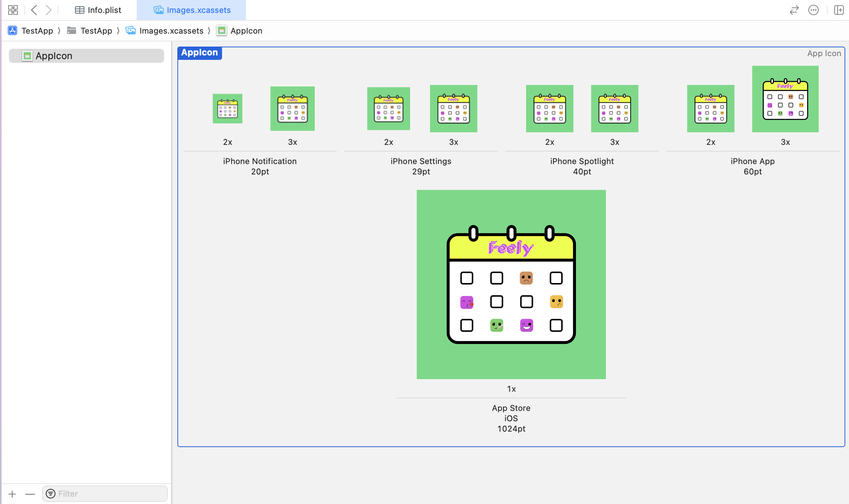
Task: Go forward with the right chevron
Action: [x=48, y=10]
